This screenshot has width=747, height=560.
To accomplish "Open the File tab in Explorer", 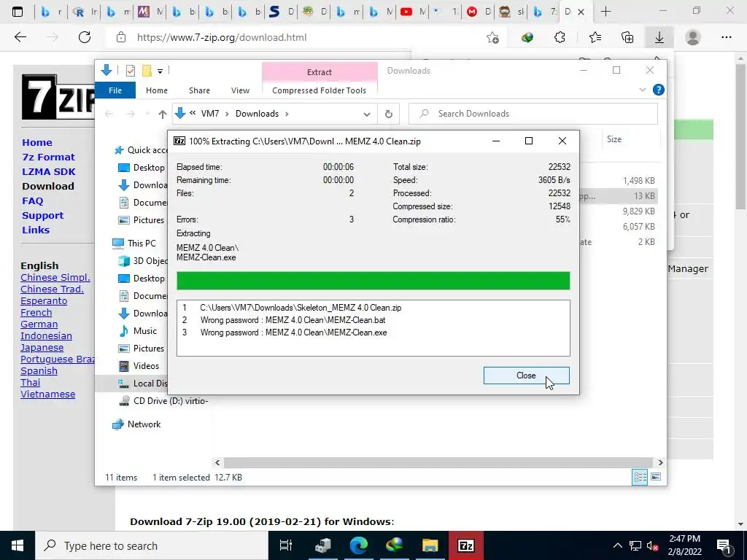I will pos(115,90).
